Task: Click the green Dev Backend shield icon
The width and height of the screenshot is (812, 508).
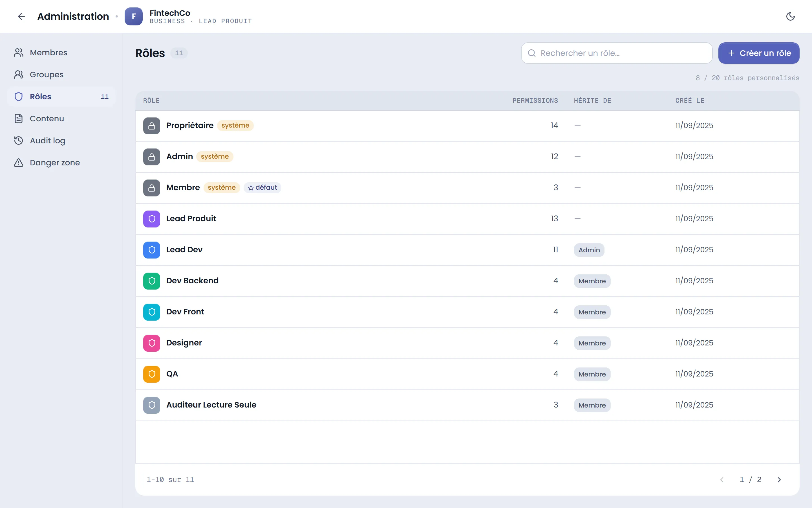Action: tap(152, 281)
